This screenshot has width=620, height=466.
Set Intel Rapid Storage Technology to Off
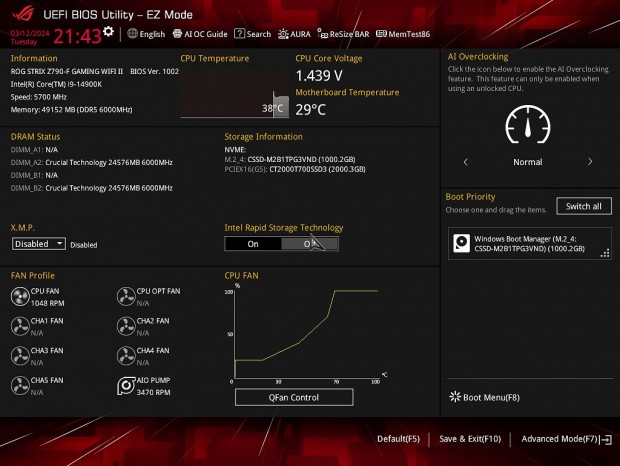pos(310,243)
